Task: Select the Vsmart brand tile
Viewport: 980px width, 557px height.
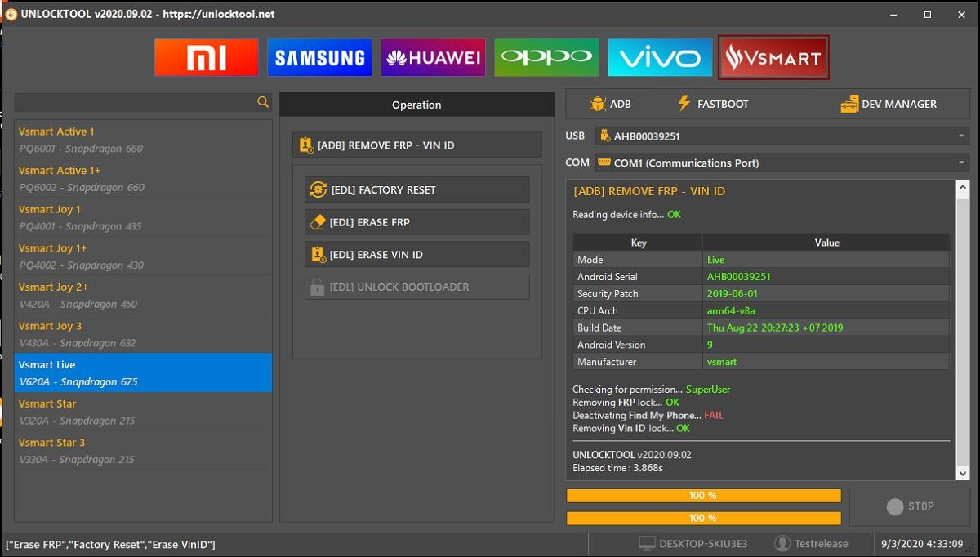Action: pos(773,57)
